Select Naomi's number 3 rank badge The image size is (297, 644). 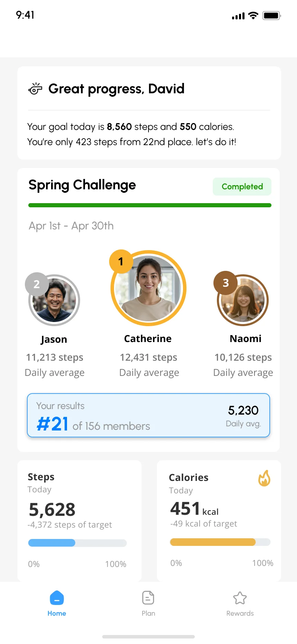pyautogui.click(x=225, y=283)
